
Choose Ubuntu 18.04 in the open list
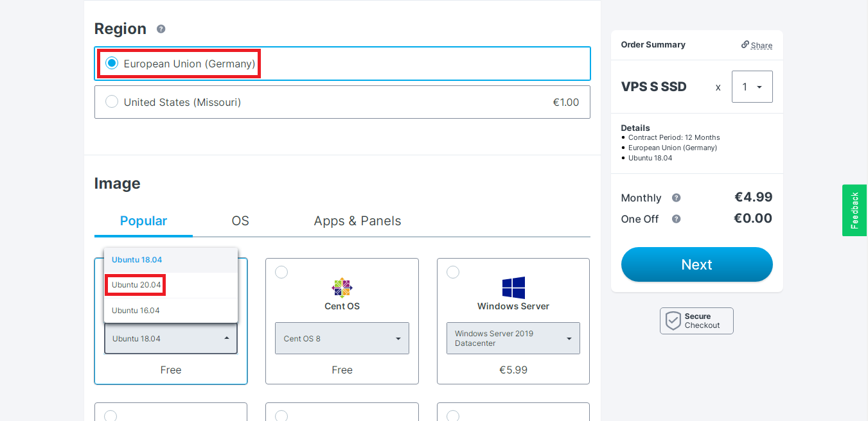(171, 260)
